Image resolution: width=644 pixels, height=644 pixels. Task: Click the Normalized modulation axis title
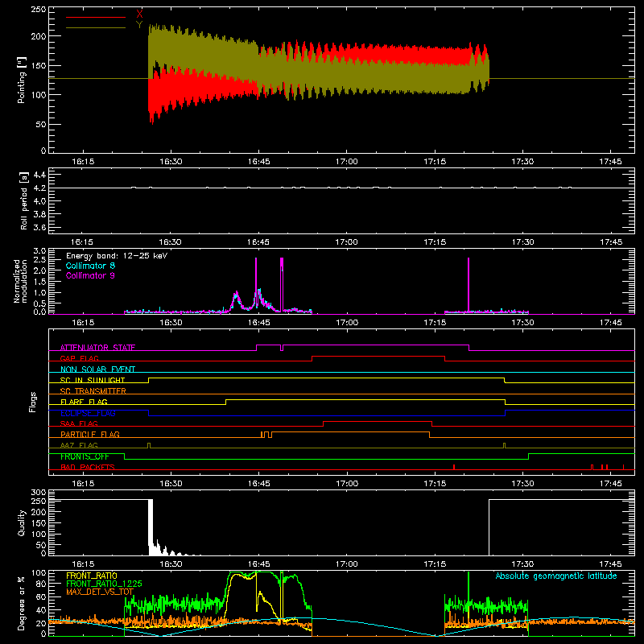(x=20, y=281)
